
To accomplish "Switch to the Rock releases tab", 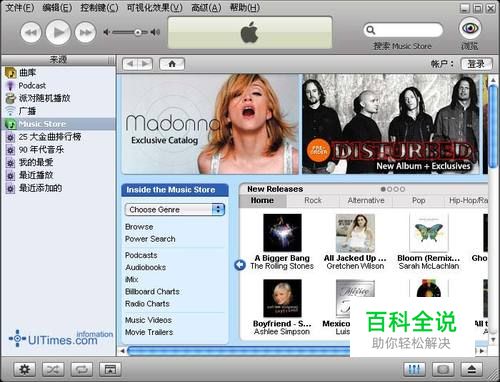I will 313,200.
